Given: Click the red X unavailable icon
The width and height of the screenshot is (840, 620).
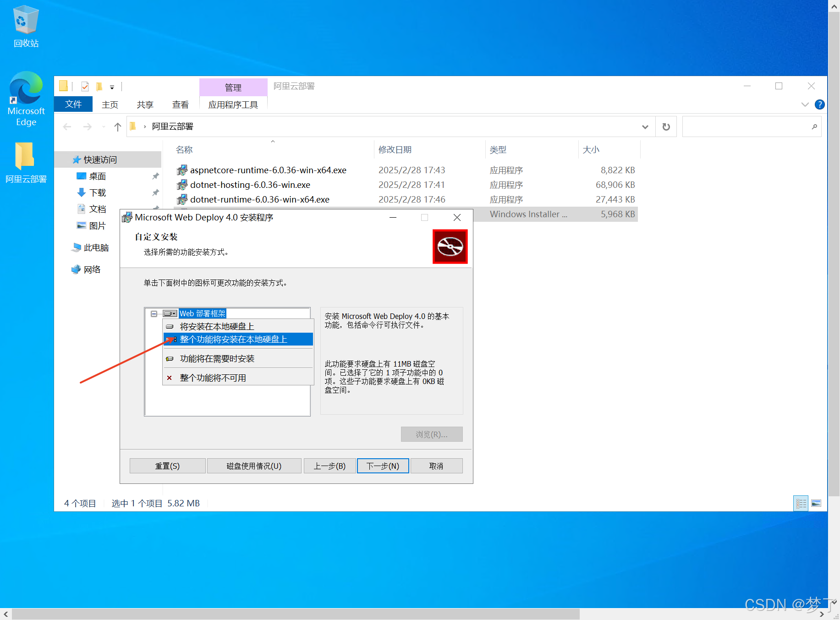Looking at the screenshot, I should (169, 378).
